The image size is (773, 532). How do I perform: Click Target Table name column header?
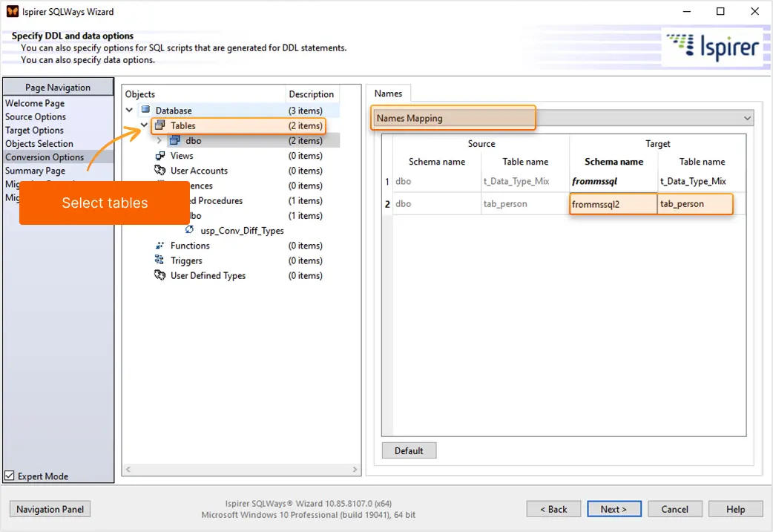702,161
